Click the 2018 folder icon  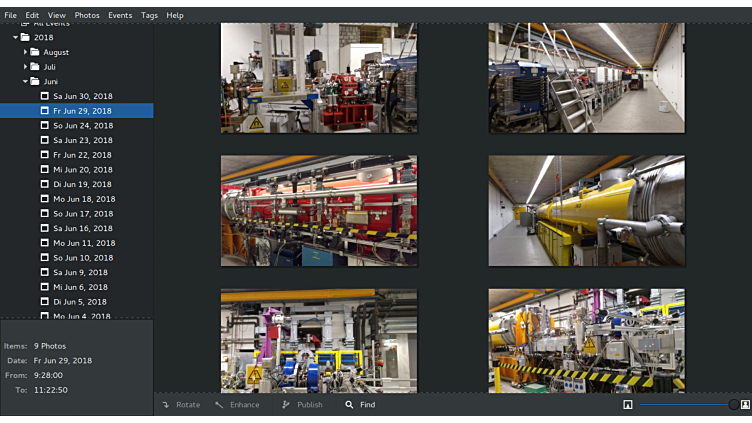click(25, 37)
